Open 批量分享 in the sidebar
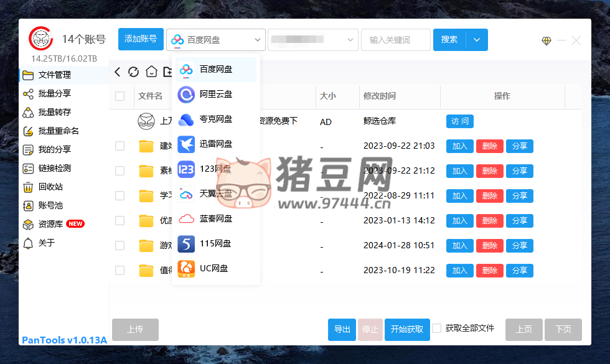Image resolution: width=610 pixels, height=364 pixels. click(64, 94)
